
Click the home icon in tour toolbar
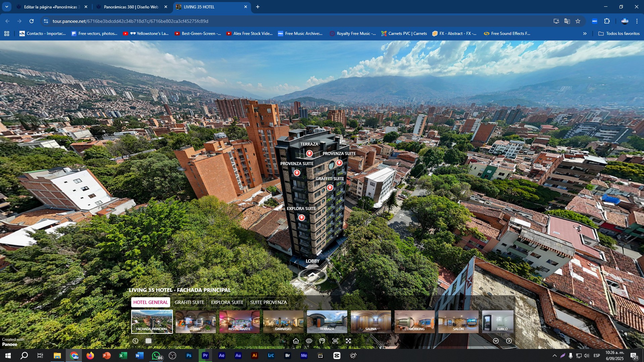tap(296, 341)
